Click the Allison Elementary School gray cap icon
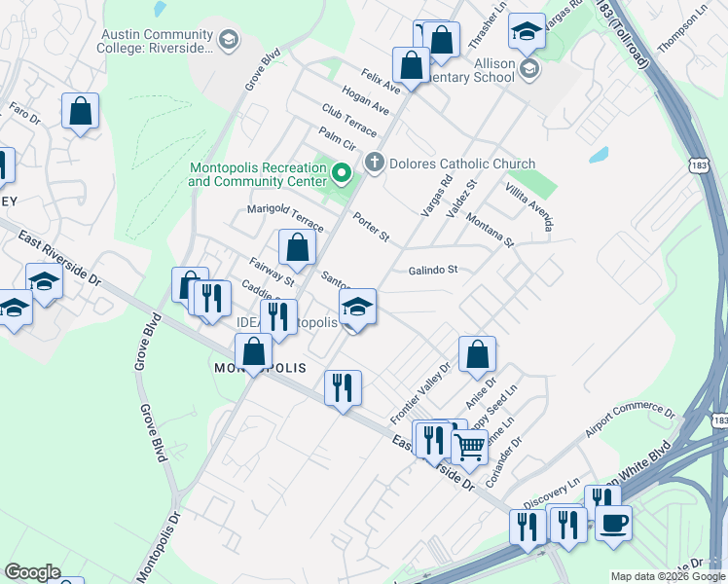Image resolution: width=728 pixels, height=584 pixels. [x=528, y=70]
